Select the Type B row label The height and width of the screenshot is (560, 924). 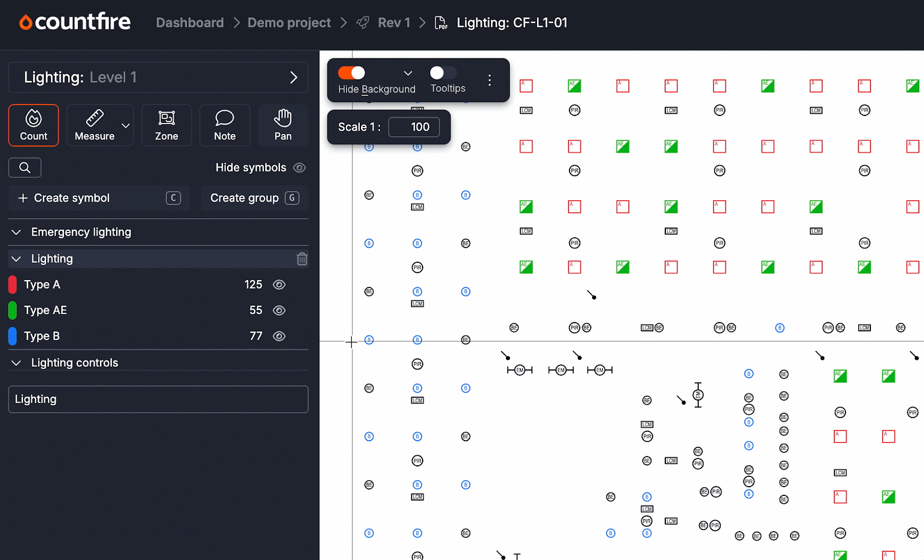tap(42, 336)
